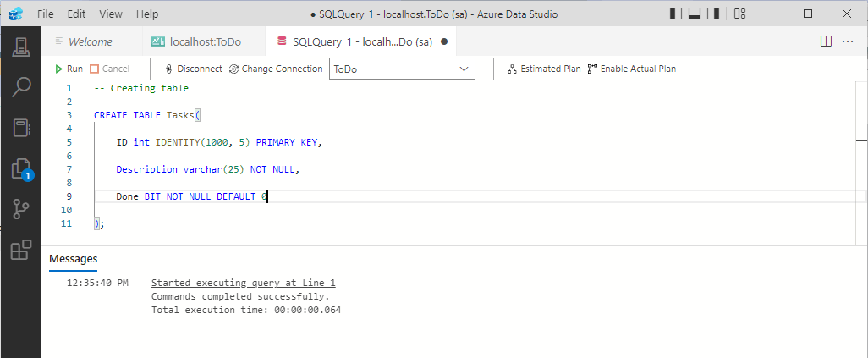The image size is (868, 358).
Task: Open the Source Control view
Action: click(21, 210)
